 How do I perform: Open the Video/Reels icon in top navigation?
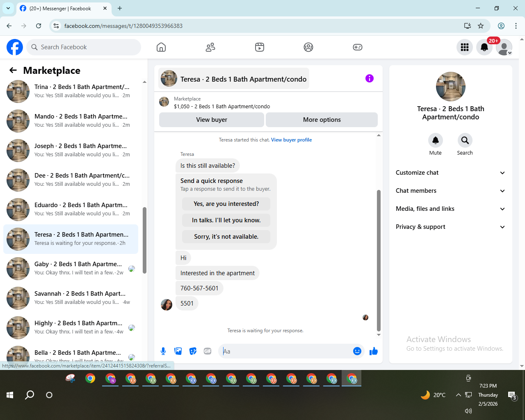pyautogui.click(x=260, y=47)
